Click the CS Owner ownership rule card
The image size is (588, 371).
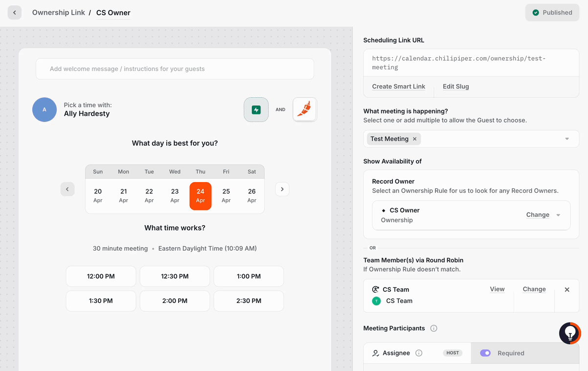tap(471, 215)
